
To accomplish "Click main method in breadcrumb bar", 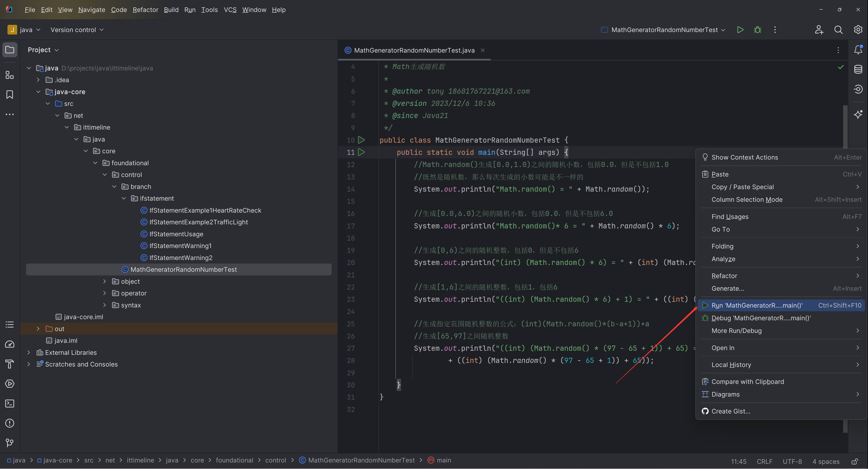I will tap(439, 460).
